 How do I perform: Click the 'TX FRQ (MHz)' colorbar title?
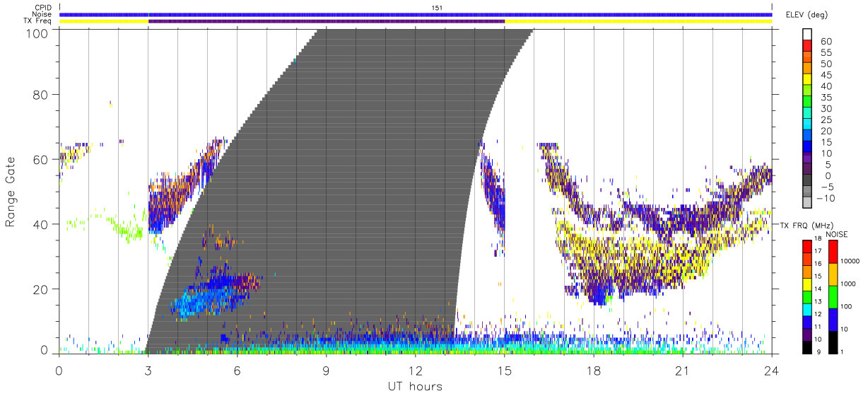click(806, 225)
